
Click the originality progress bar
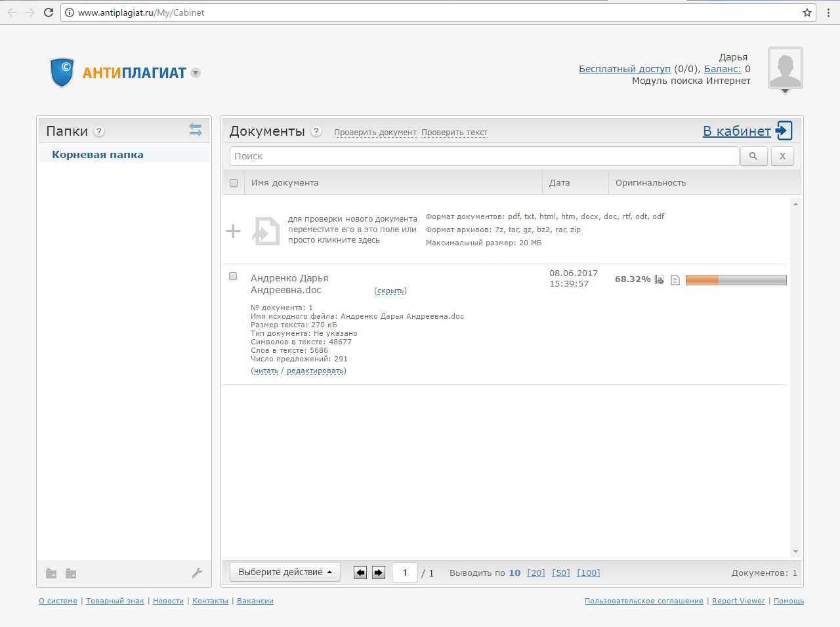(x=736, y=280)
